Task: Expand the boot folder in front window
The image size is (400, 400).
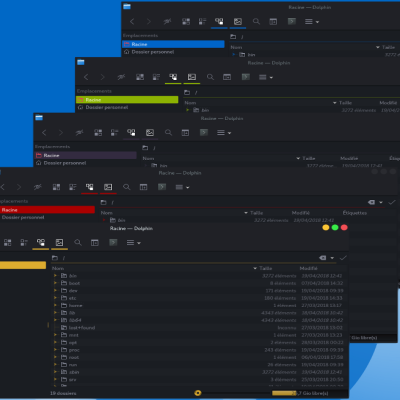Action: point(55,283)
